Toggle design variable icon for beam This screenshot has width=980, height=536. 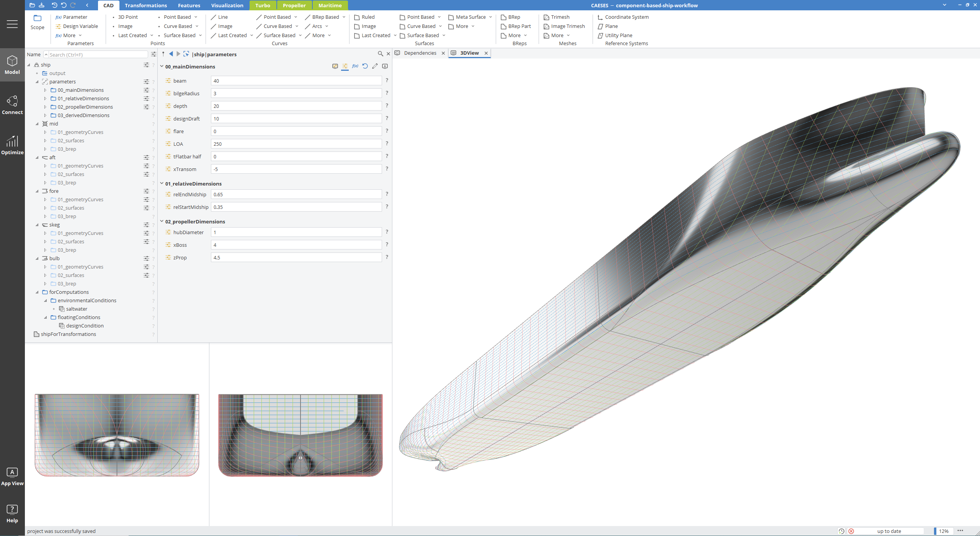(168, 81)
